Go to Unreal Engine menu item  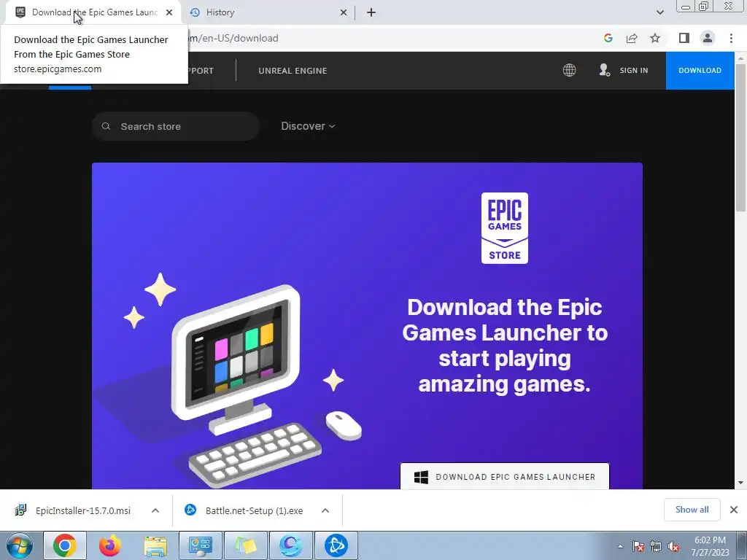tap(293, 71)
